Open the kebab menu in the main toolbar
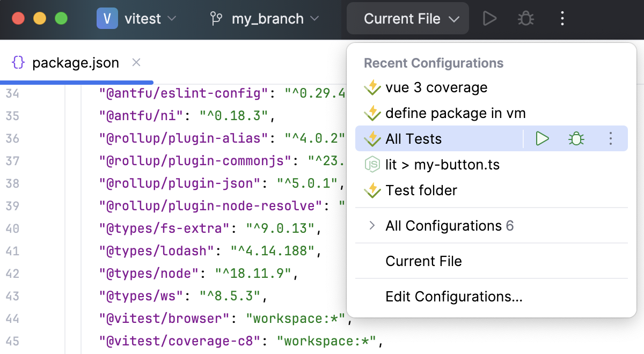The width and height of the screenshot is (644, 354). [x=562, y=18]
